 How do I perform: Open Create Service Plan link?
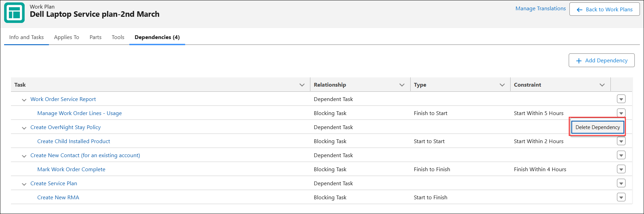[x=54, y=183]
